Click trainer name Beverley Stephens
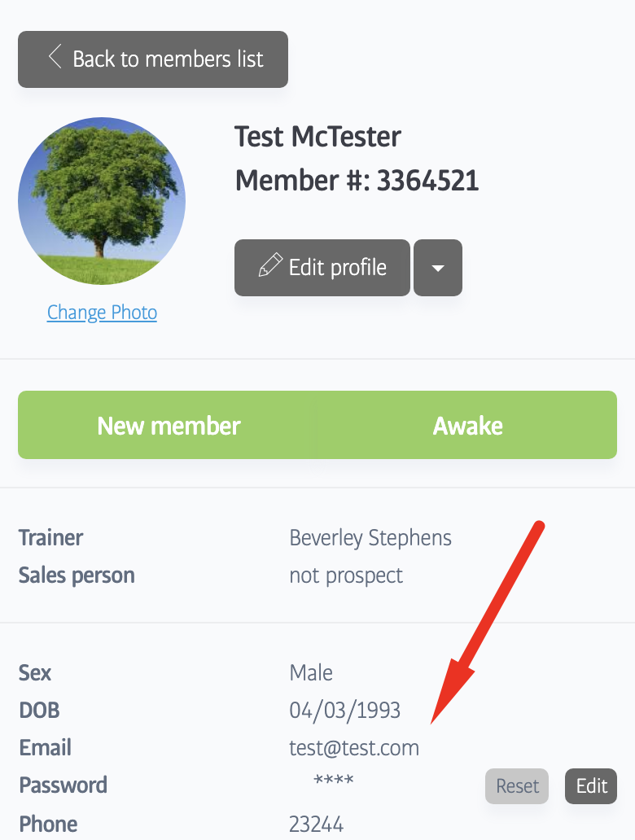This screenshot has height=840, width=635. pos(370,538)
